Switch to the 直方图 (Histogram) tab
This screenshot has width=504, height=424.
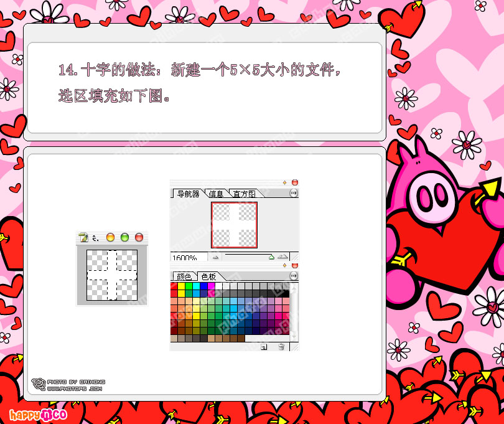pyautogui.click(x=244, y=194)
